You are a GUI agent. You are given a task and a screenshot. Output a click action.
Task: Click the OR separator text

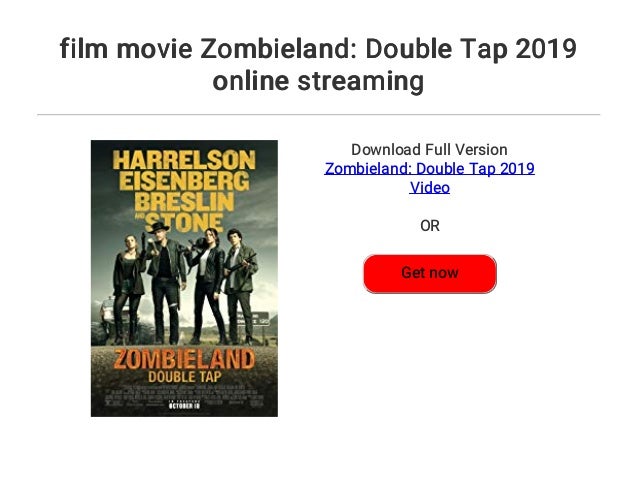[x=430, y=226]
